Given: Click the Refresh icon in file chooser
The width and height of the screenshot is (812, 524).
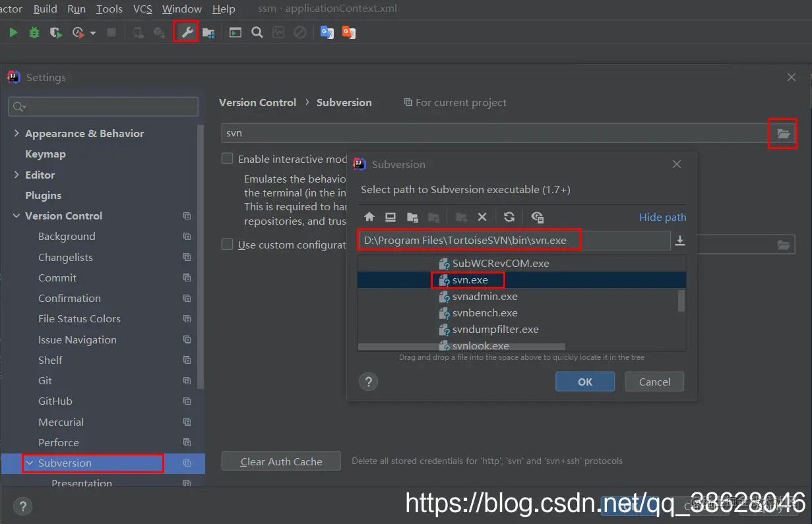Looking at the screenshot, I should click(x=509, y=217).
